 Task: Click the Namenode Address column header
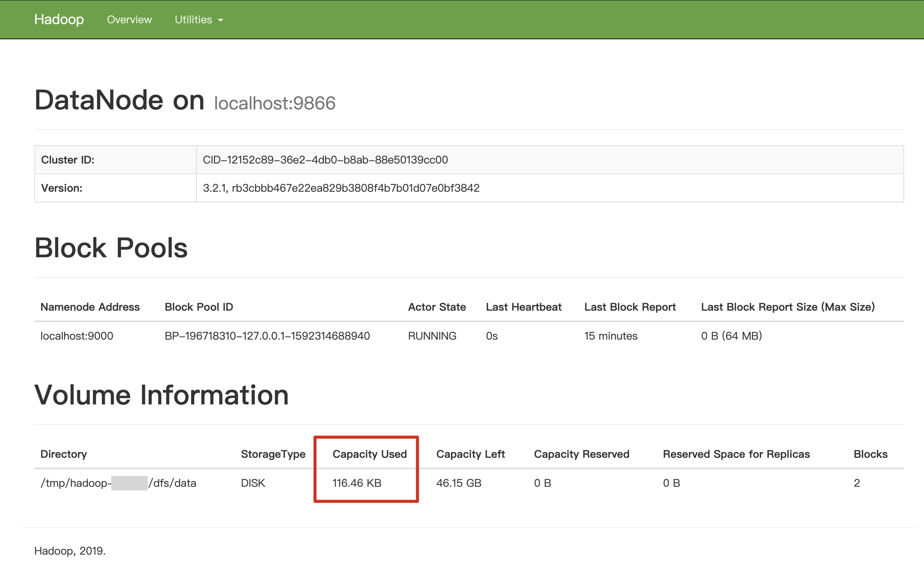(90, 307)
